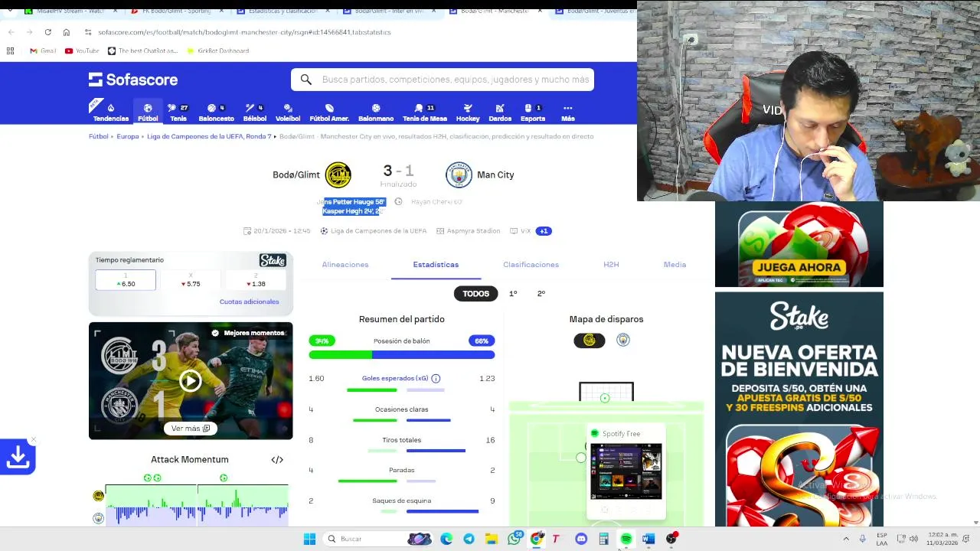The width and height of the screenshot is (980, 551).
Task: Switch to Bodø/Glimt - Inter browser tab
Action: (387, 11)
